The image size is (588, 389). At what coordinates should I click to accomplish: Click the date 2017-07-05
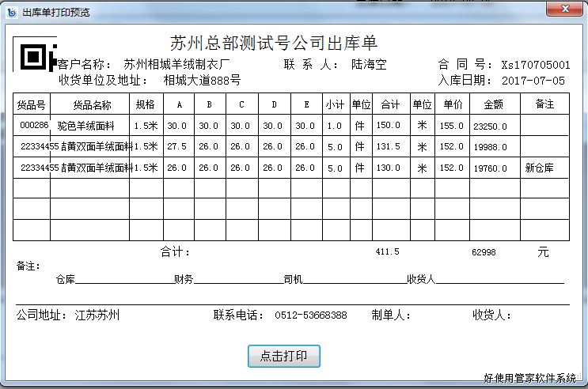[x=533, y=81]
